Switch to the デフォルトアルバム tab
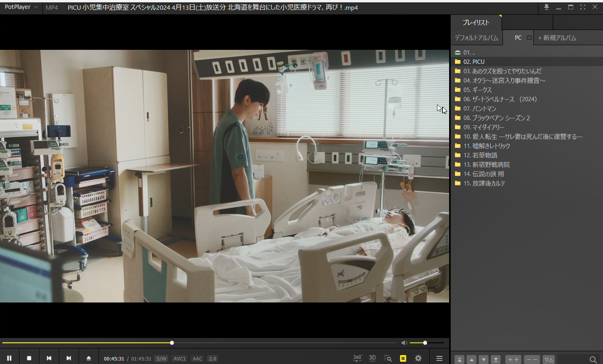Screen dimensions: 603x364 pos(476,38)
